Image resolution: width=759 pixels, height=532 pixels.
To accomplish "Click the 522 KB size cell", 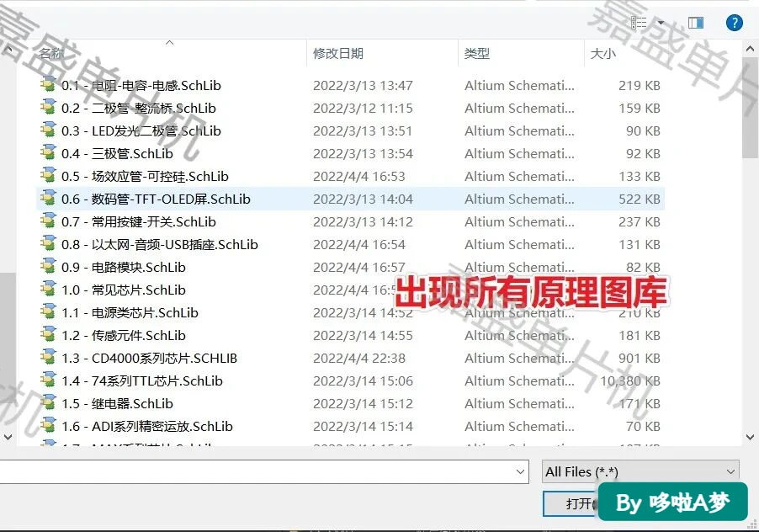I will tap(640, 199).
